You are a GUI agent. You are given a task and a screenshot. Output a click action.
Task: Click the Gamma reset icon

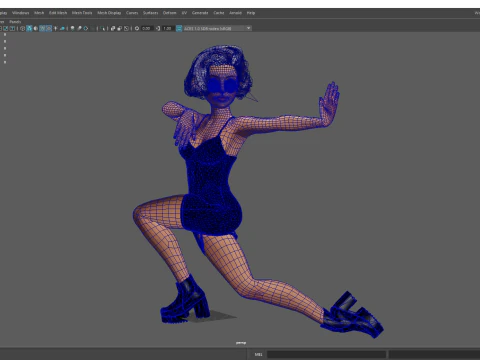tap(158, 28)
